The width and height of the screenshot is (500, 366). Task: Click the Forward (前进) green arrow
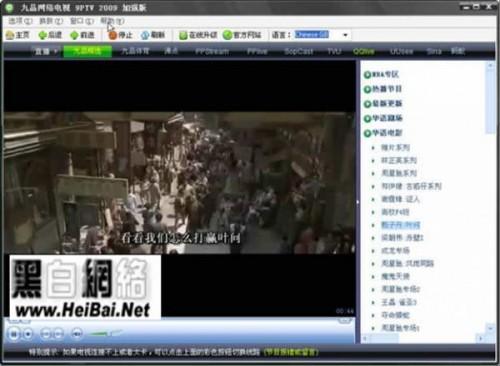coord(82,35)
